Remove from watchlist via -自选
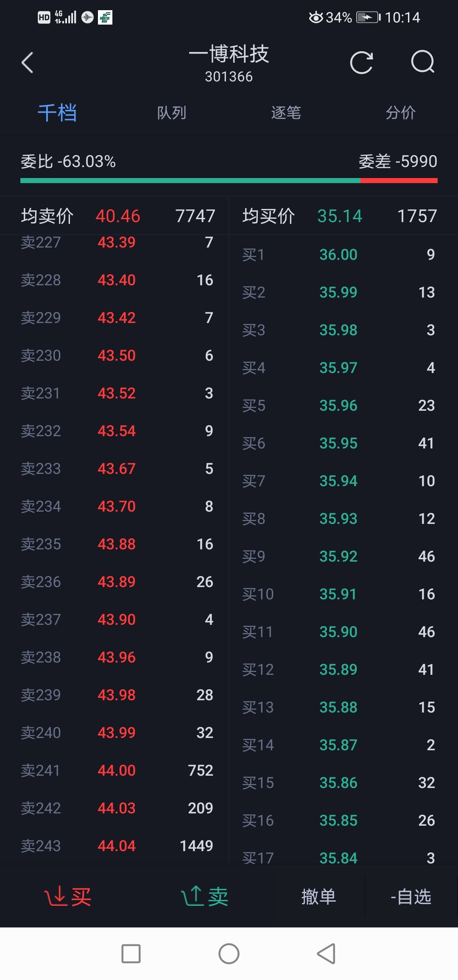458x980 pixels. tap(411, 896)
